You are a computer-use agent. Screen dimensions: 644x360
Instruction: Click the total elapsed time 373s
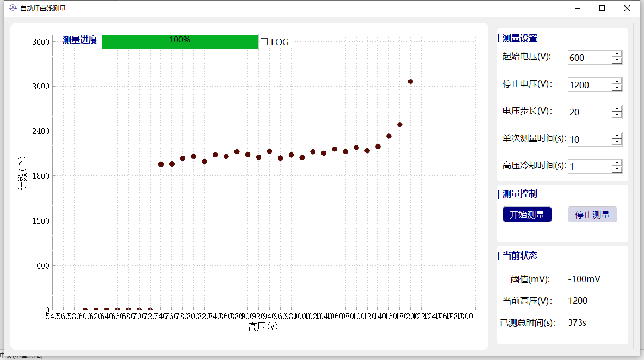tap(577, 322)
